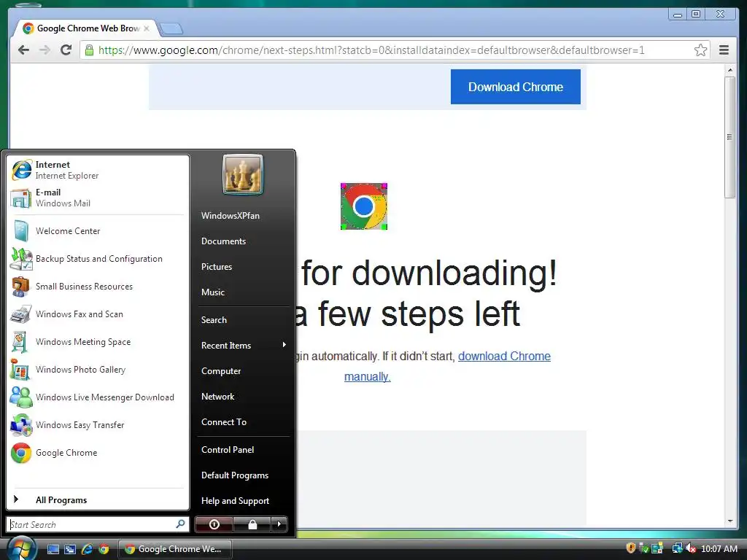Click the security shield tray icon
Screen dimensions: 747x560
631,548
